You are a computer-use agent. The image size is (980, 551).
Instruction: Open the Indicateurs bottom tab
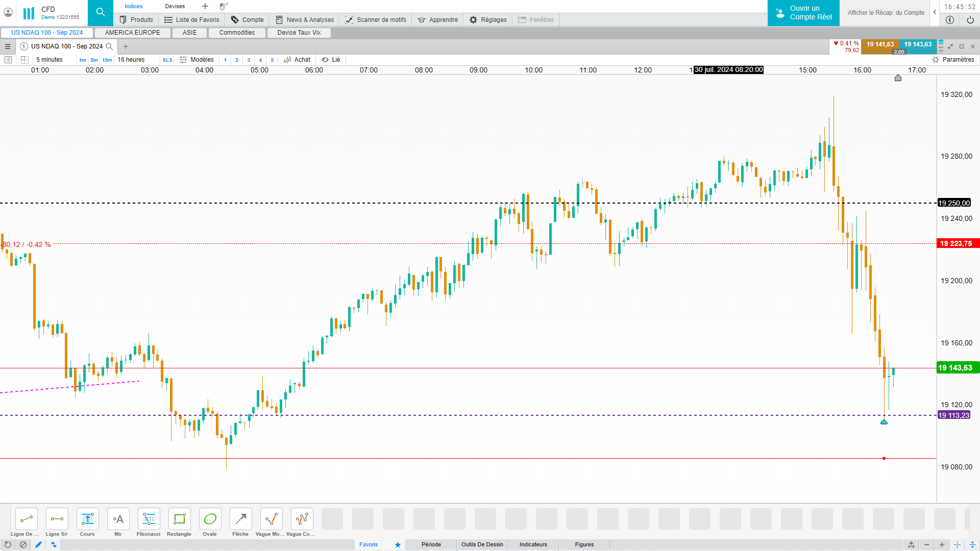533,544
